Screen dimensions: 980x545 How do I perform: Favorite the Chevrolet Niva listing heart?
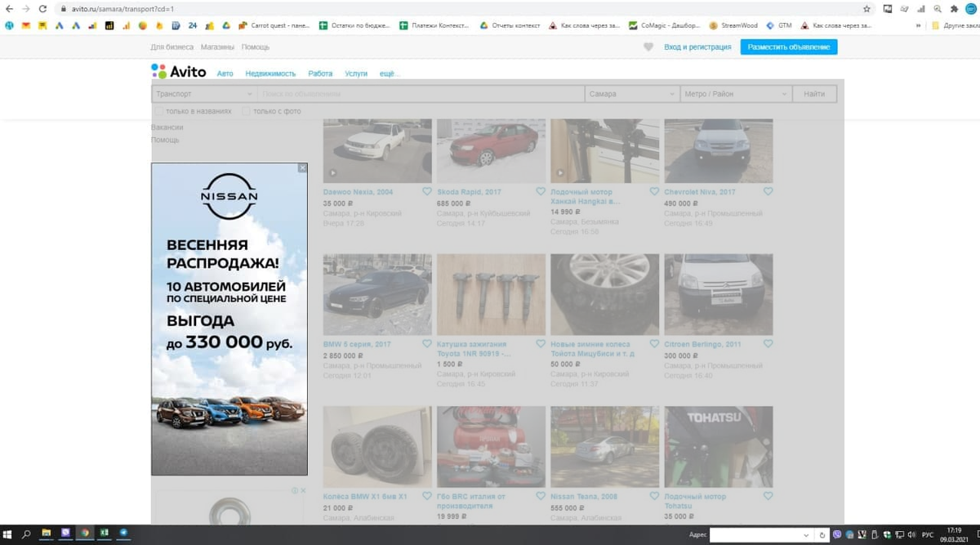768,191
